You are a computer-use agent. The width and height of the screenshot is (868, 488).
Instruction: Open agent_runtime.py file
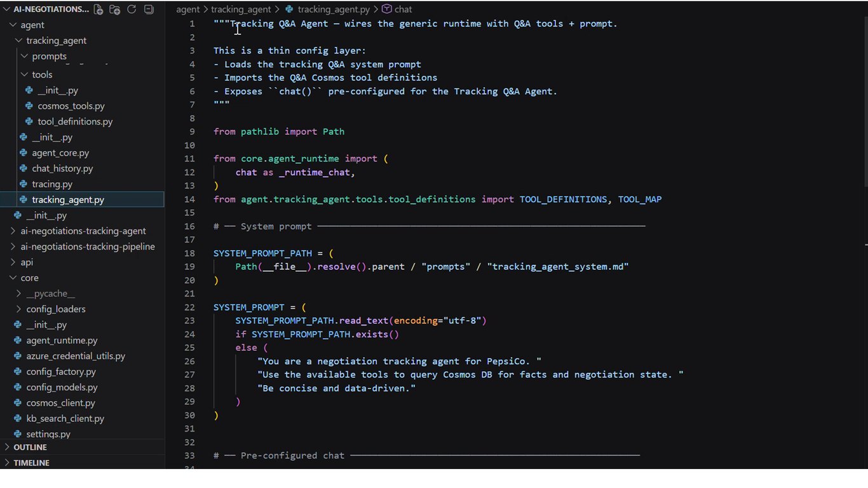pos(62,341)
